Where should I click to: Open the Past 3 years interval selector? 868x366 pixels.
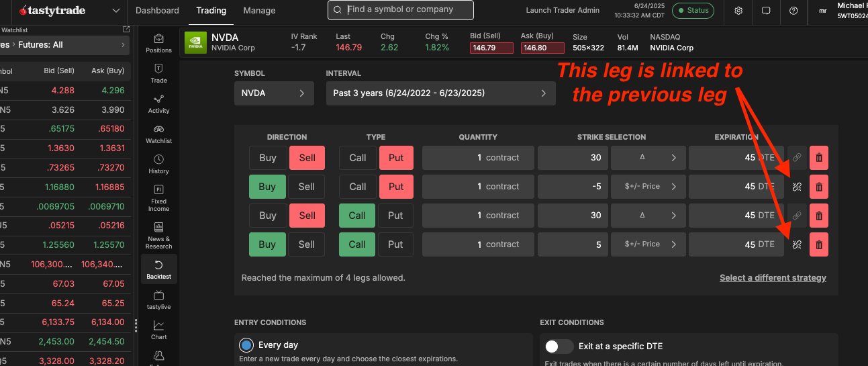440,93
